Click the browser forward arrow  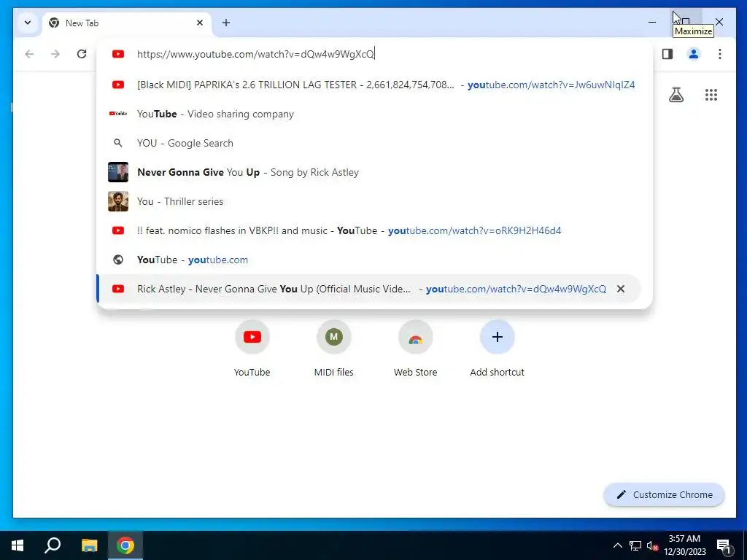[x=55, y=54]
